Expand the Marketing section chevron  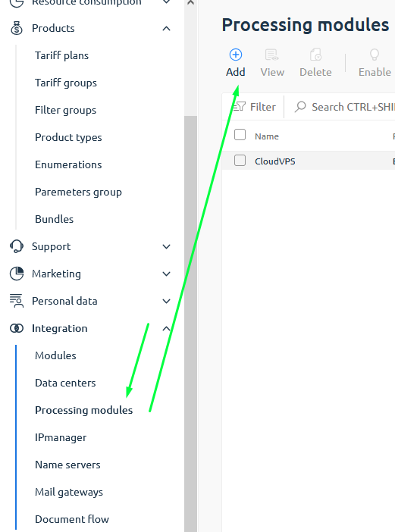tap(166, 274)
